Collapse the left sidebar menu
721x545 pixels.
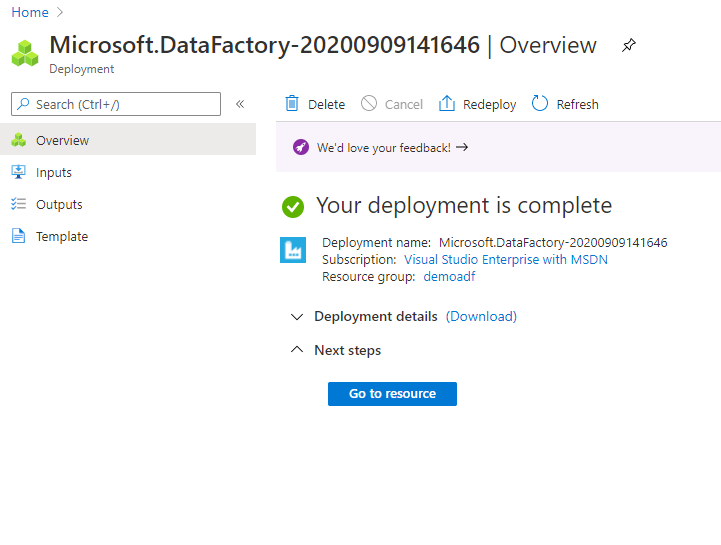pos(240,104)
